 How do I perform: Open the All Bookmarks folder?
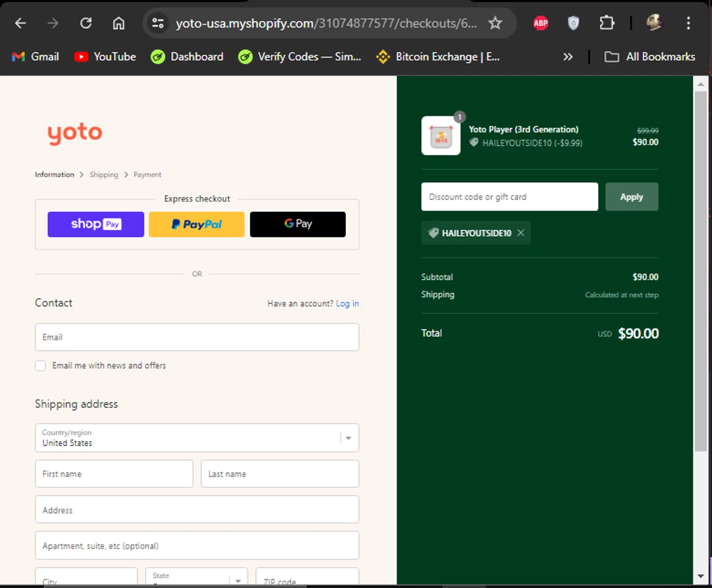click(x=650, y=57)
